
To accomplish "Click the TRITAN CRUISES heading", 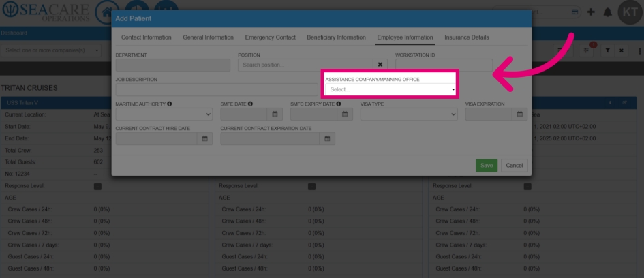I will pos(29,89).
